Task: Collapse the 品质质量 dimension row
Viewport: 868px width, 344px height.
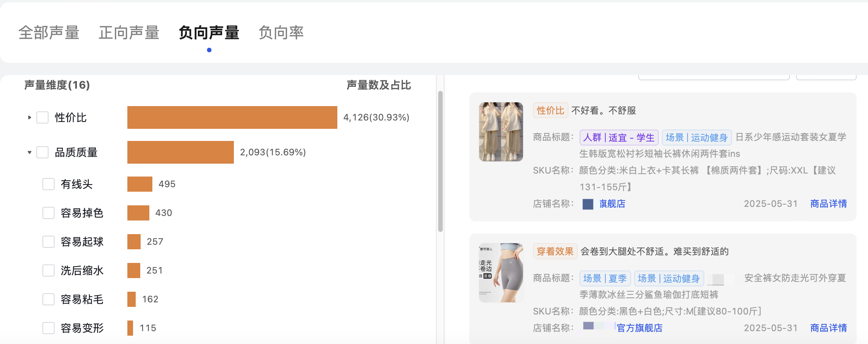Action: click(29, 152)
